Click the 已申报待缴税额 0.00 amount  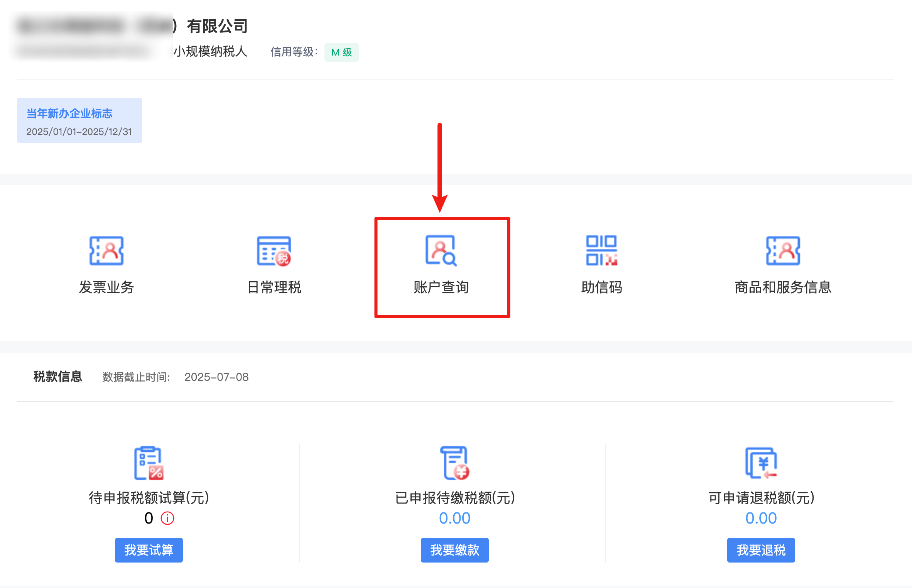(x=455, y=518)
